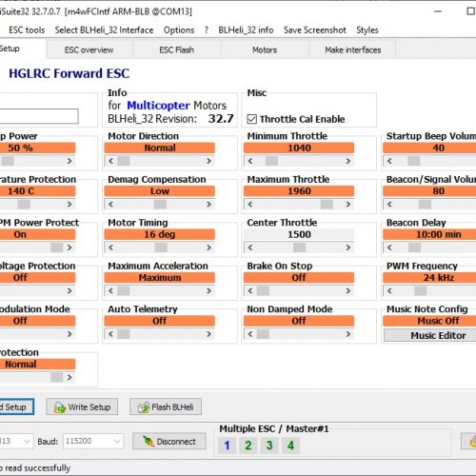The height and width of the screenshot is (476, 476).
Task: Click Flash BLHeli button
Action: coord(166,407)
